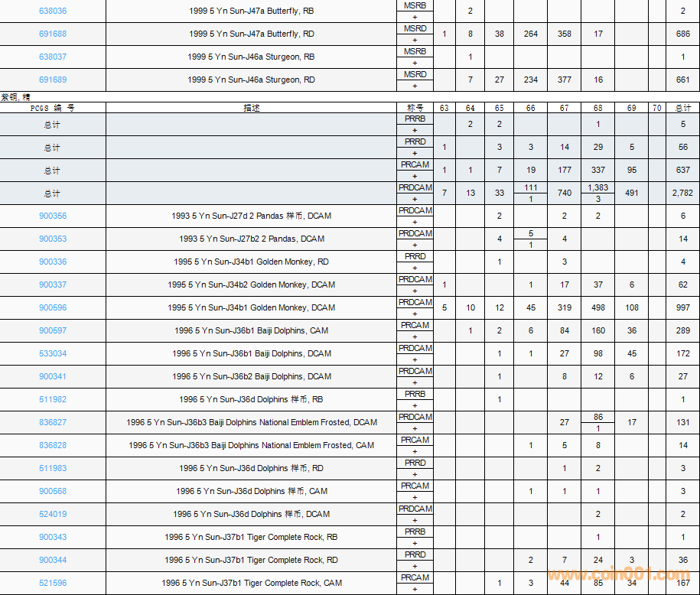Click the 称号 column header
700x595 pixels.
pos(415,108)
